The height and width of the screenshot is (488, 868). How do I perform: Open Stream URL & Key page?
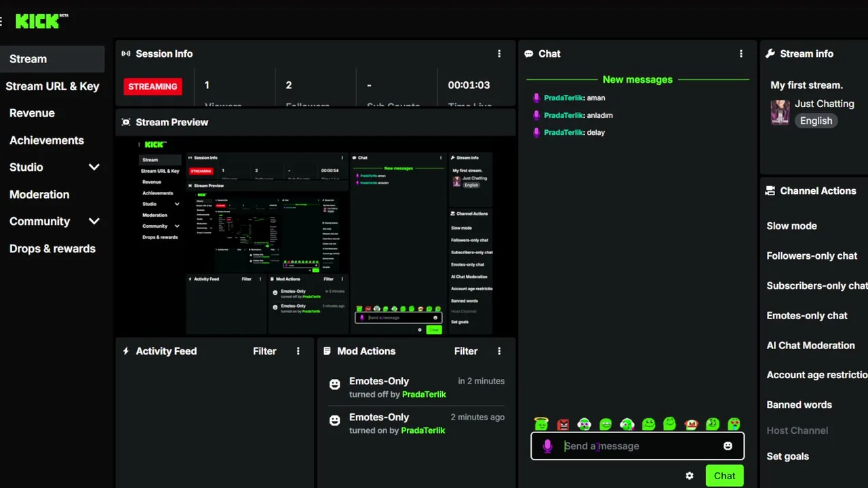coord(52,86)
